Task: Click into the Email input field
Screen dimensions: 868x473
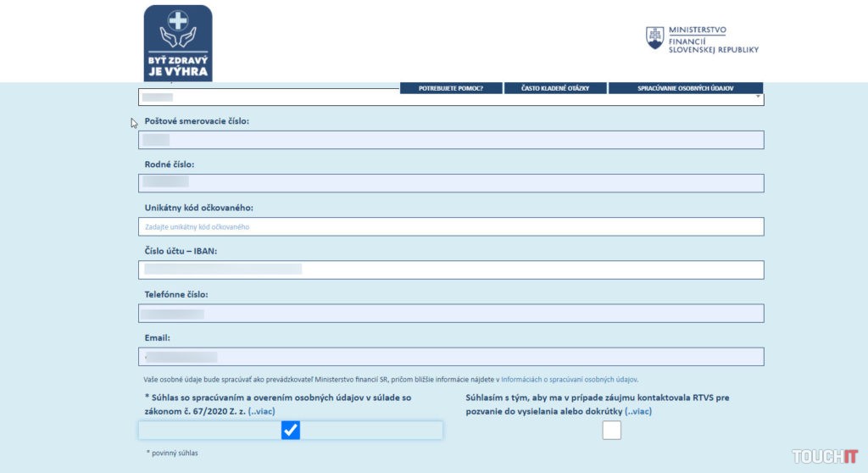Action: pyautogui.click(x=451, y=357)
